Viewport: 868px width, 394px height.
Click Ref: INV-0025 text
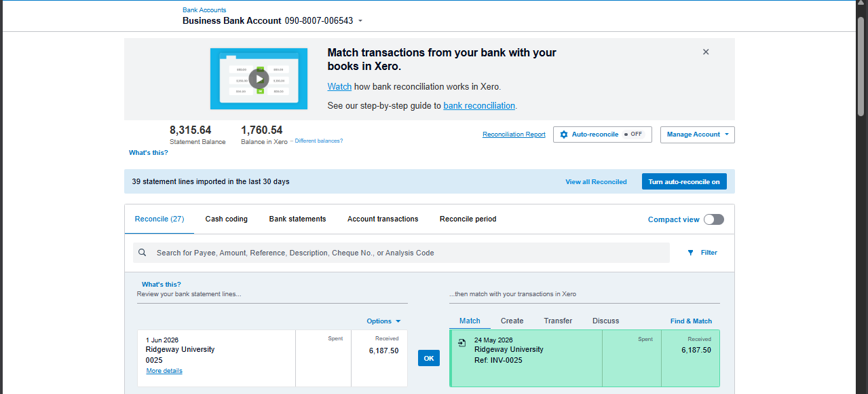pos(498,360)
